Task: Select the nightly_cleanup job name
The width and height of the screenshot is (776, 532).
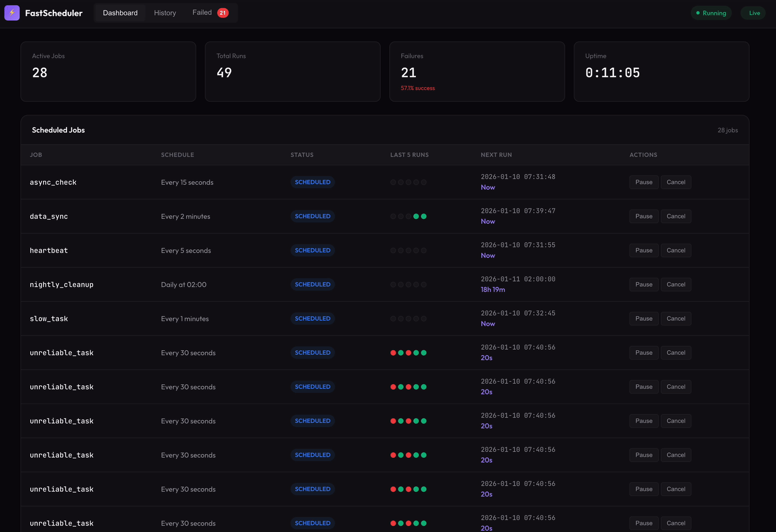Action: point(62,285)
